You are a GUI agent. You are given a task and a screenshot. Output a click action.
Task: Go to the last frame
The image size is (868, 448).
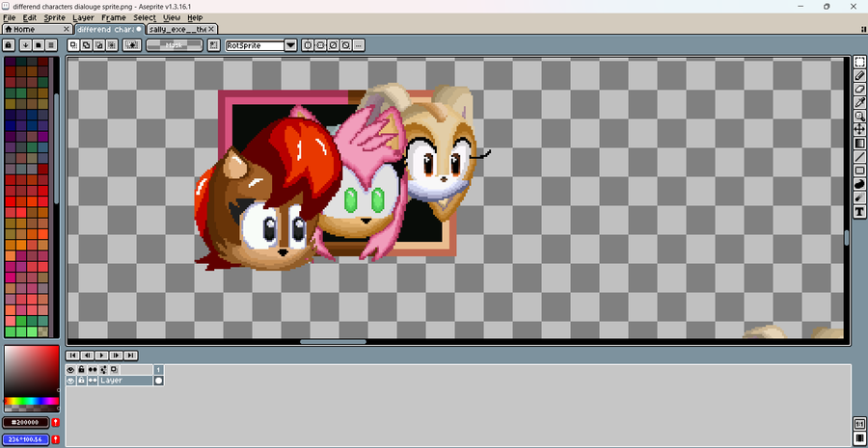pos(130,356)
